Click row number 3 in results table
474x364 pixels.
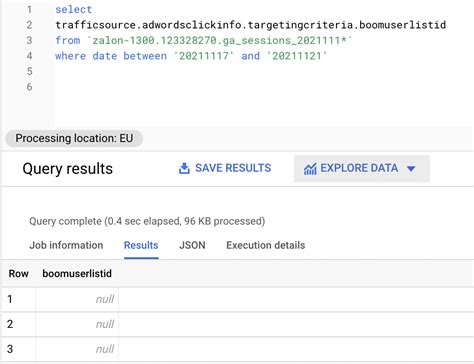[10, 349]
